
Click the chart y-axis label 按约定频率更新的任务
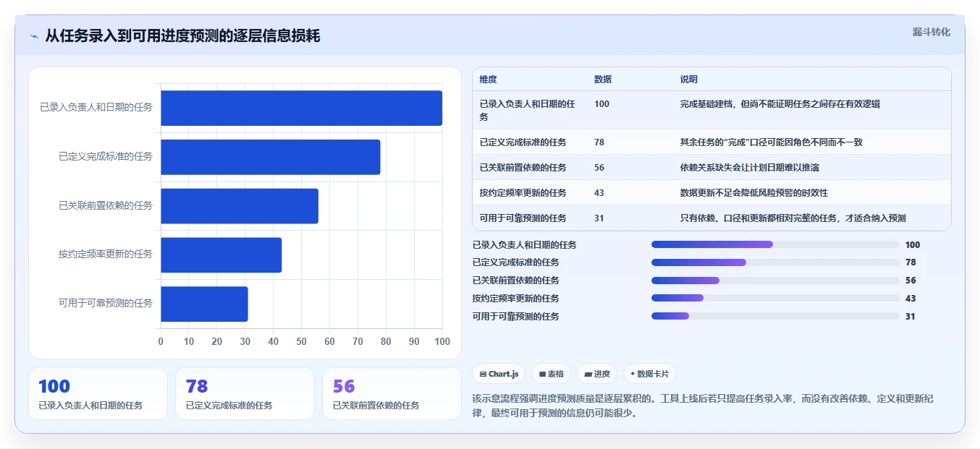(x=106, y=255)
